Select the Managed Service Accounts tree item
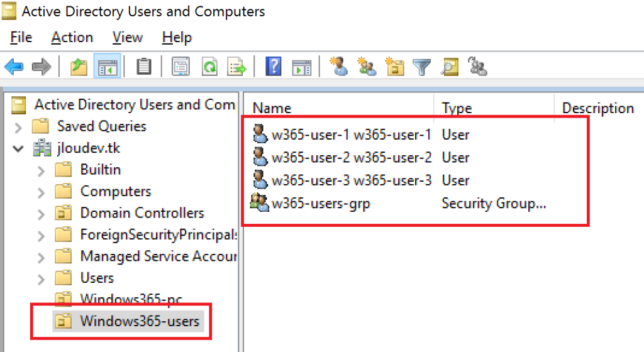The height and width of the screenshot is (352, 644). pos(158,256)
